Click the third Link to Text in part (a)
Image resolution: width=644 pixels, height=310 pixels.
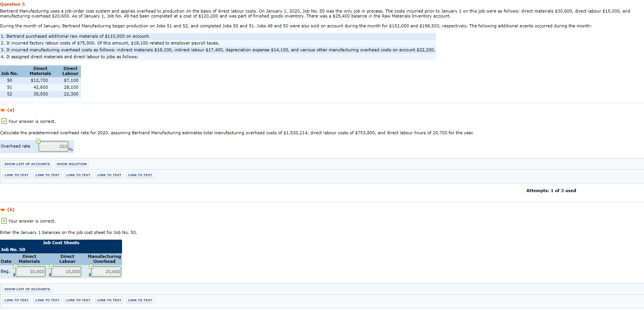point(78,175)
